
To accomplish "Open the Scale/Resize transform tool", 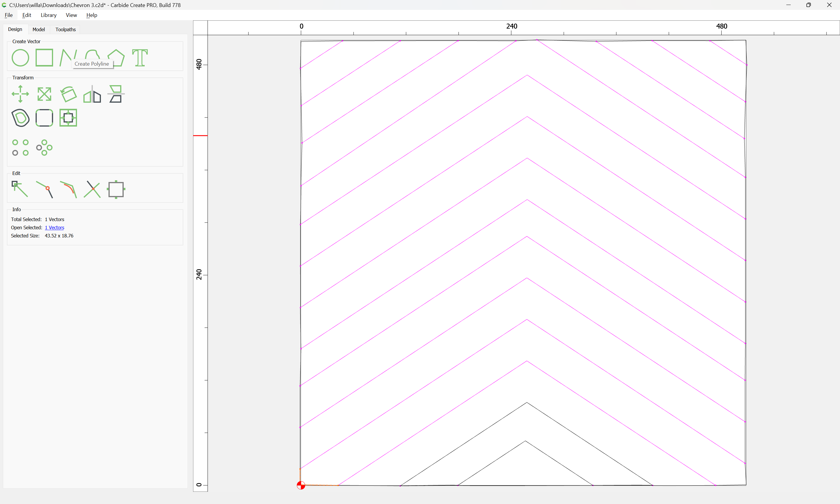I will [44, 94].
